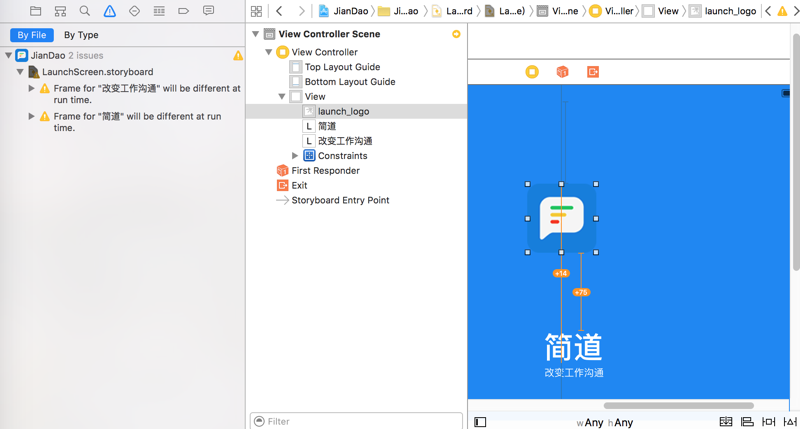The width and height of the screenshot is (800, 429).
Task: Click the Exit icon in scene dock
Action: point(592,72)
